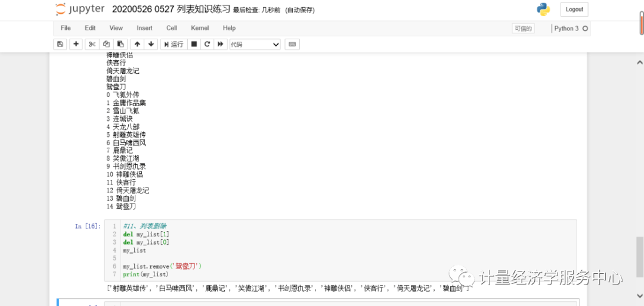
Task: Open the Insert menu
Action: click(x=144, y=28)
